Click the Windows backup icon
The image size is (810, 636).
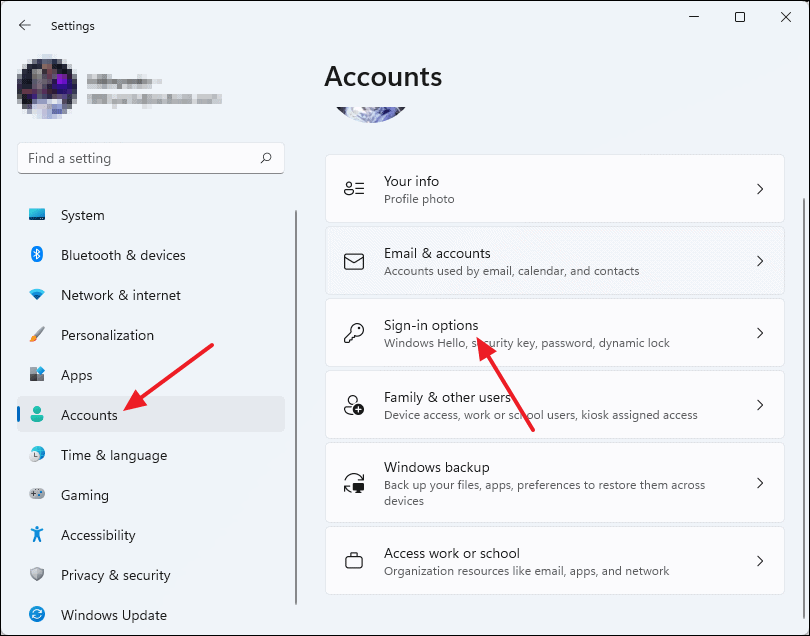[354, 482]
